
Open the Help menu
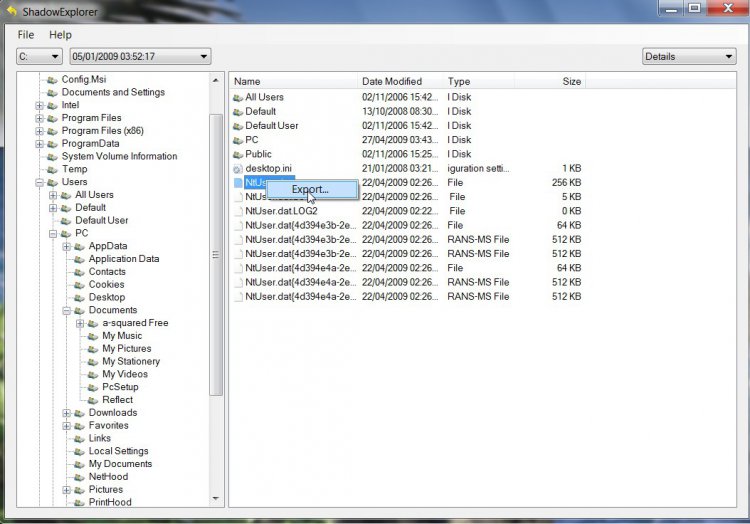[60, 35]
